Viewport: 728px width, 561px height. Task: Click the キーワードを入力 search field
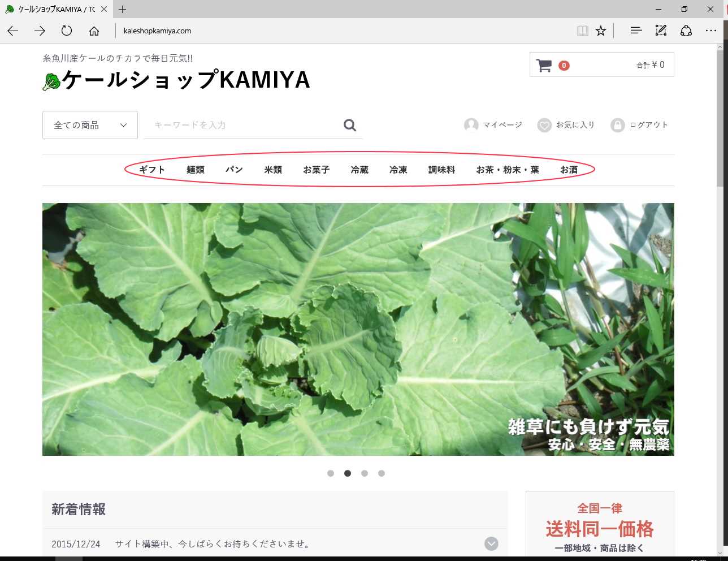(243, 125)
